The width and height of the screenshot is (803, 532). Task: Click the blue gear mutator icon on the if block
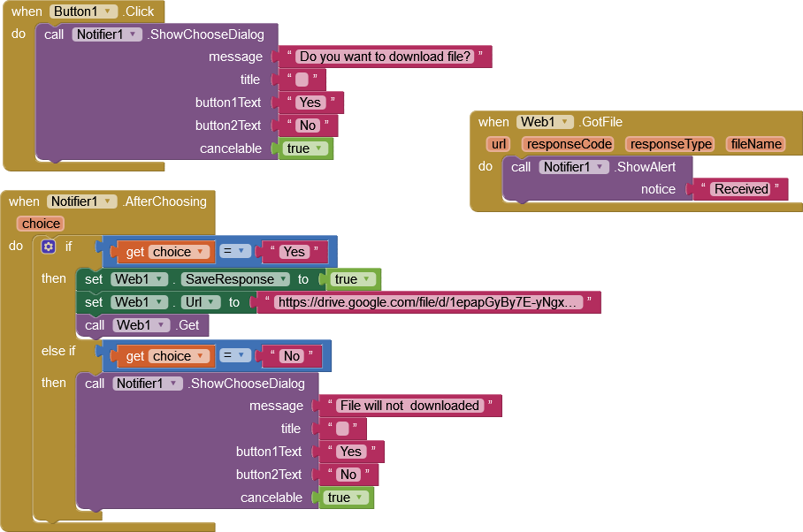[49, 247]
